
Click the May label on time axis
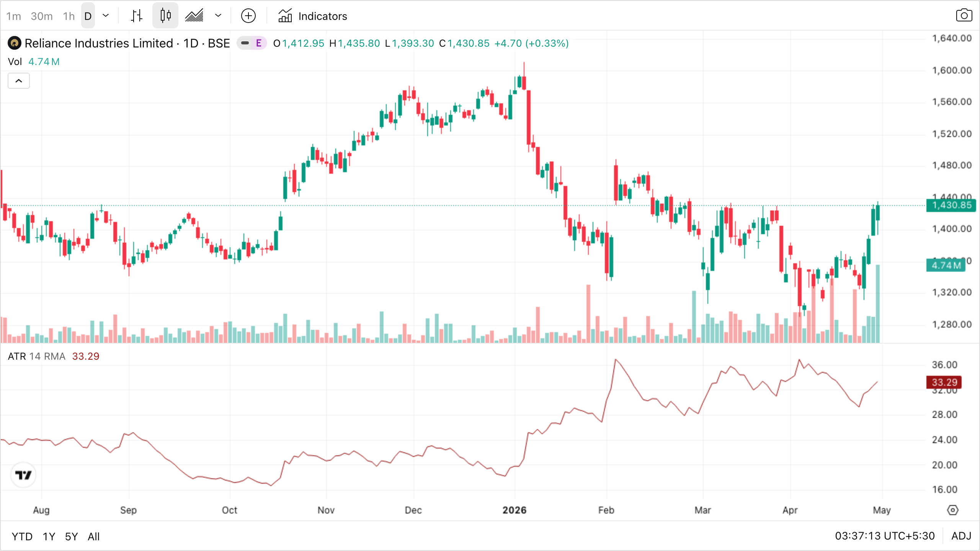[882, 510]
